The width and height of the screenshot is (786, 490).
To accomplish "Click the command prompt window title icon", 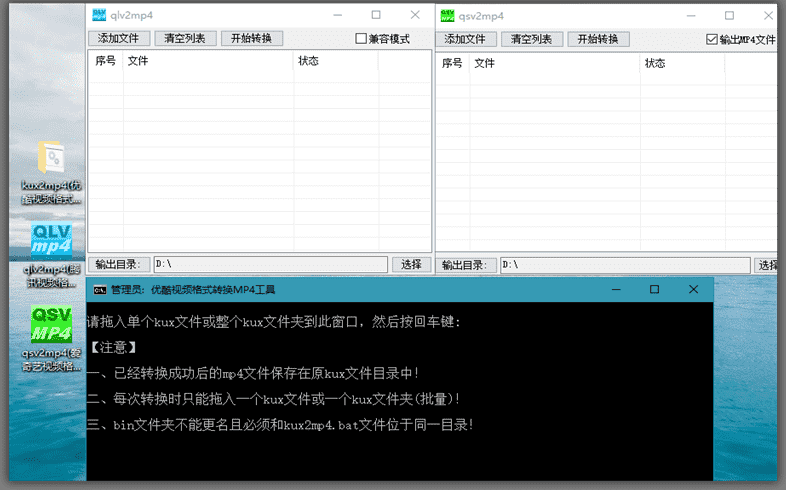I will point(100,290).
